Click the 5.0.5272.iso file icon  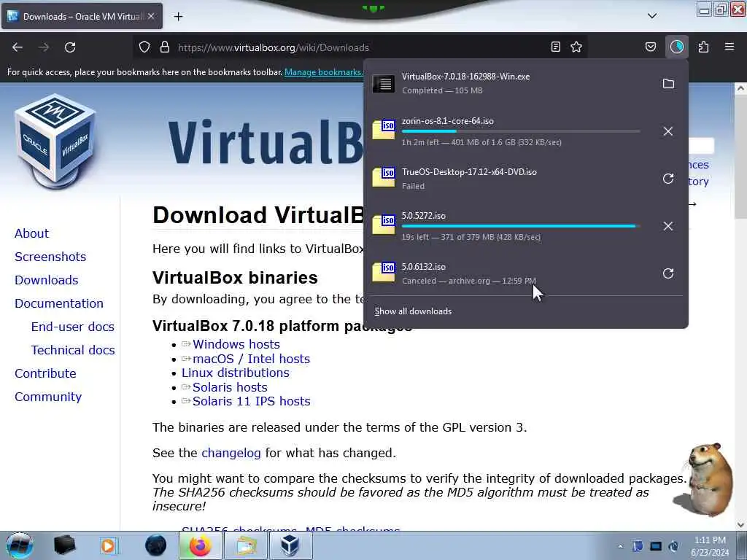(384, 225)
